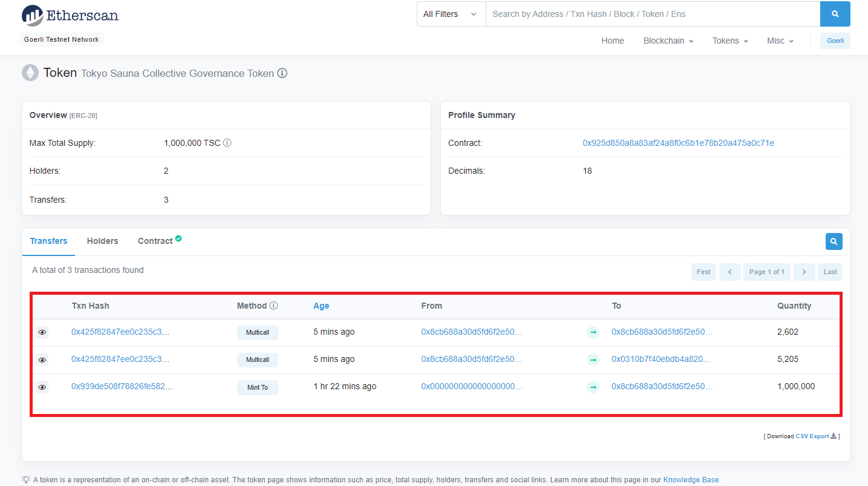This screenshot has height=486, width=868.
Task: Open the Home menu item
Action: point(613,41)
